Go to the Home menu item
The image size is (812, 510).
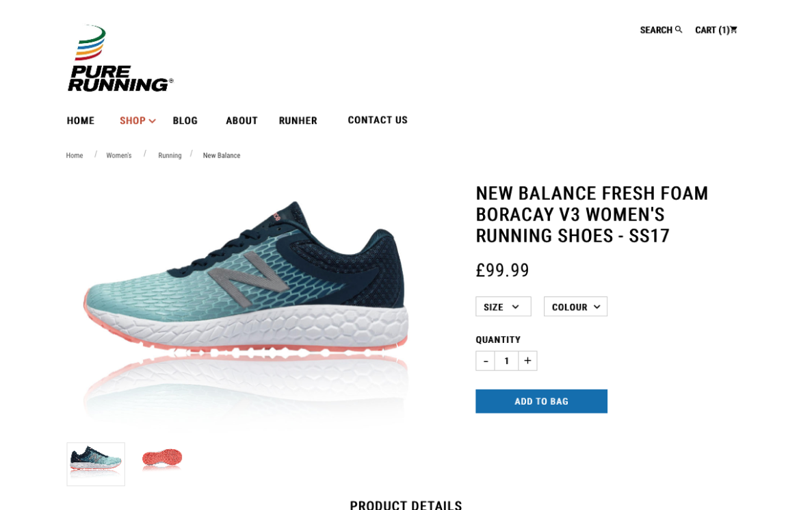click(x=80, y=120)
